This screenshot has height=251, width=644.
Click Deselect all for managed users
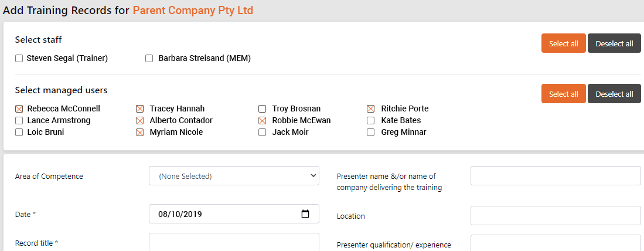(x=615, y=94)
